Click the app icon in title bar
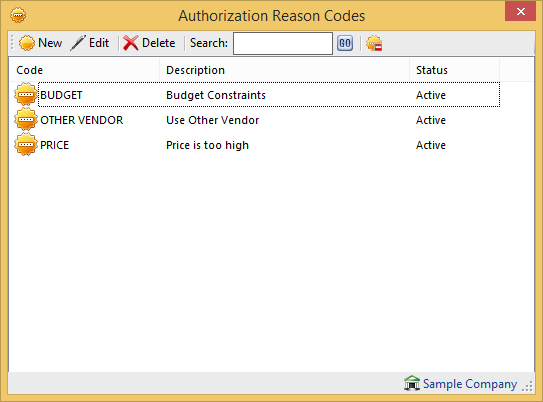 pyautogui.click(x=18, y=15)
